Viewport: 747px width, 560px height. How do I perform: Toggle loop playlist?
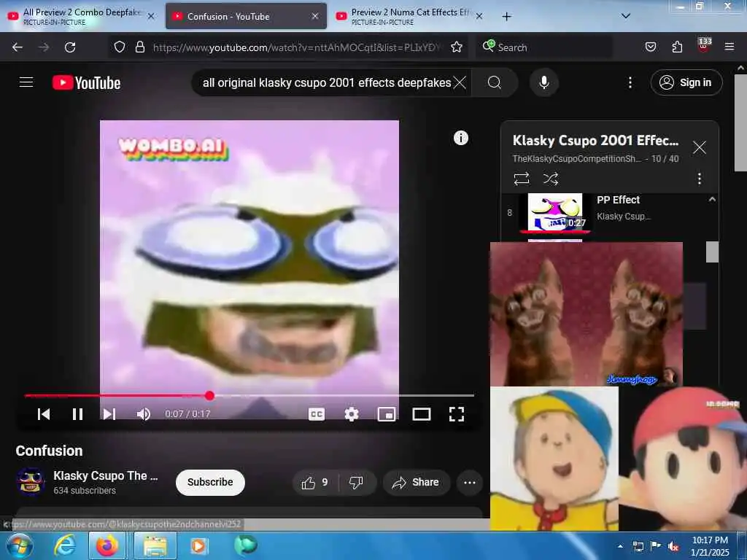[521, 179]
